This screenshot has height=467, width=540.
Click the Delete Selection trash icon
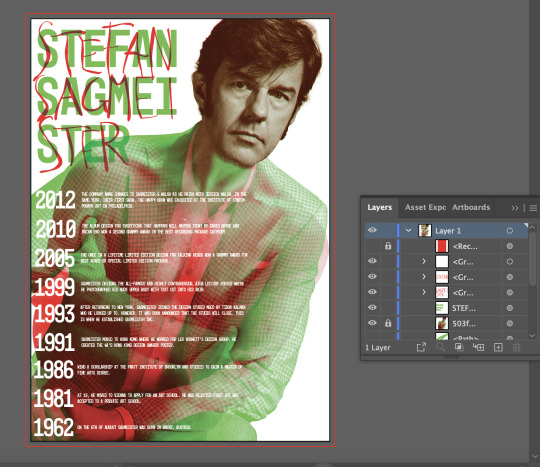[x=517, y=347]
